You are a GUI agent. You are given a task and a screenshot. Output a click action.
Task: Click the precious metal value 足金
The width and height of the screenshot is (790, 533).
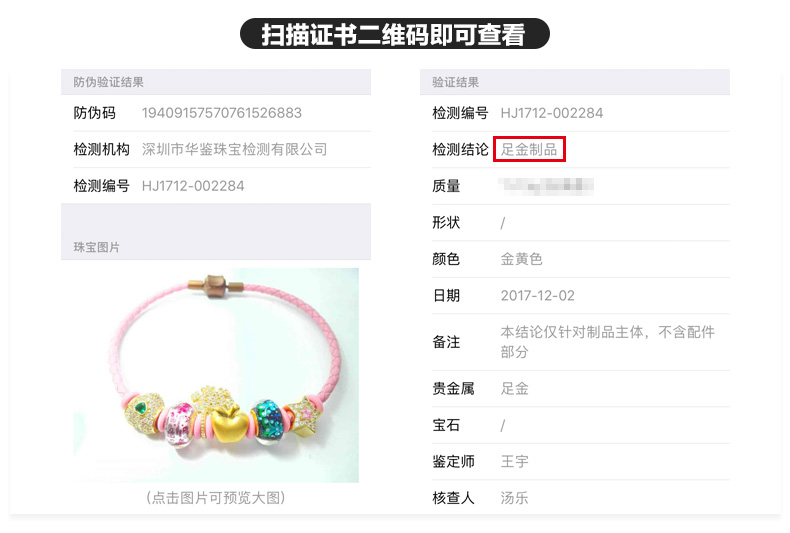tap(514, 388)
